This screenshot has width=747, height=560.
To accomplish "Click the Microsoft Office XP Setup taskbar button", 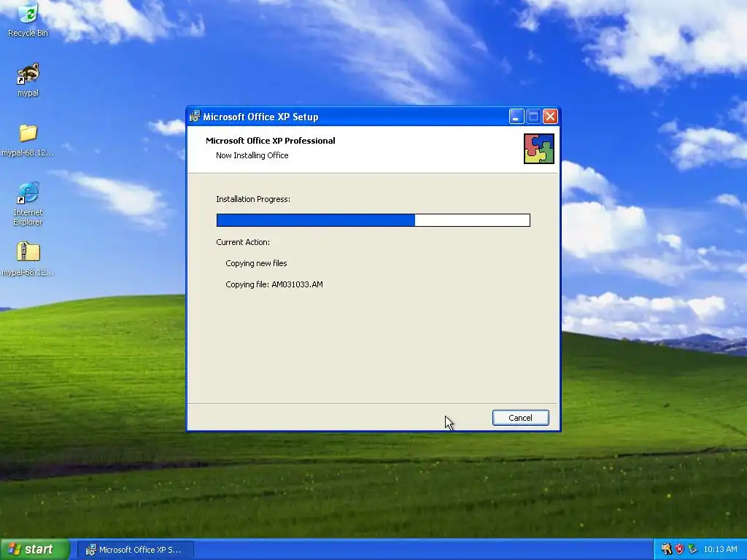I will click(135, 550).
